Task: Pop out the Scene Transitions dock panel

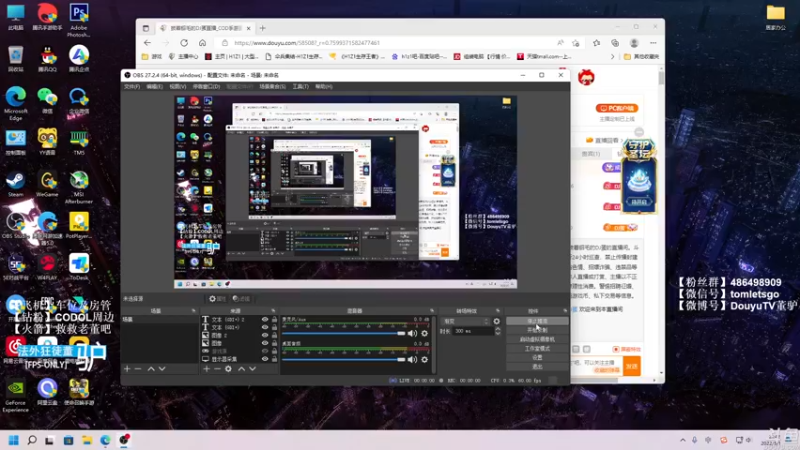Action: tap(498, 311)
